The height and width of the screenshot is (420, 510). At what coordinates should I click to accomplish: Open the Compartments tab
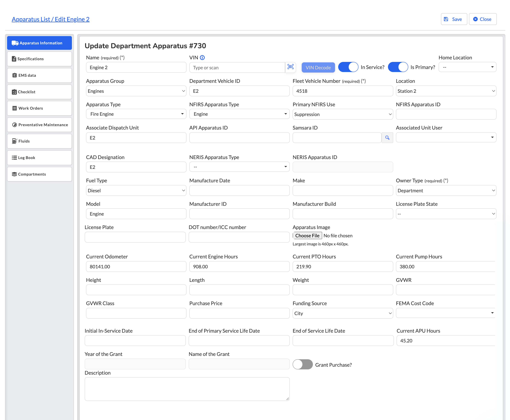pos(39,174)
